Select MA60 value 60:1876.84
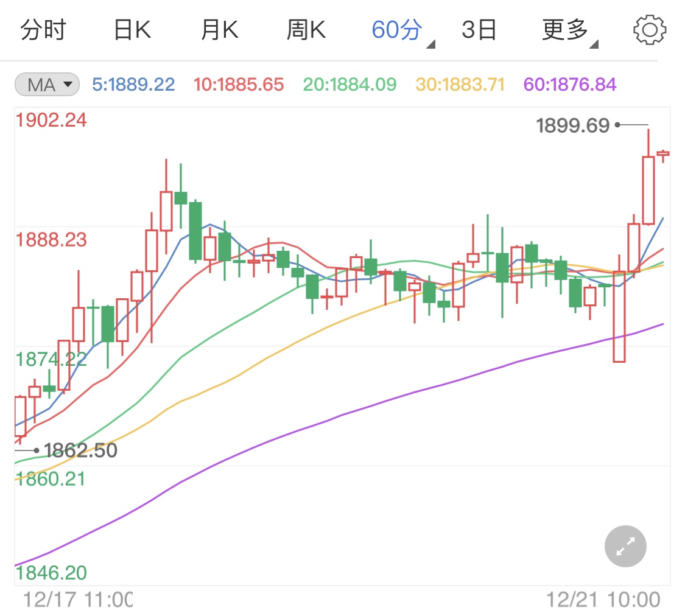 coord(570,84)
